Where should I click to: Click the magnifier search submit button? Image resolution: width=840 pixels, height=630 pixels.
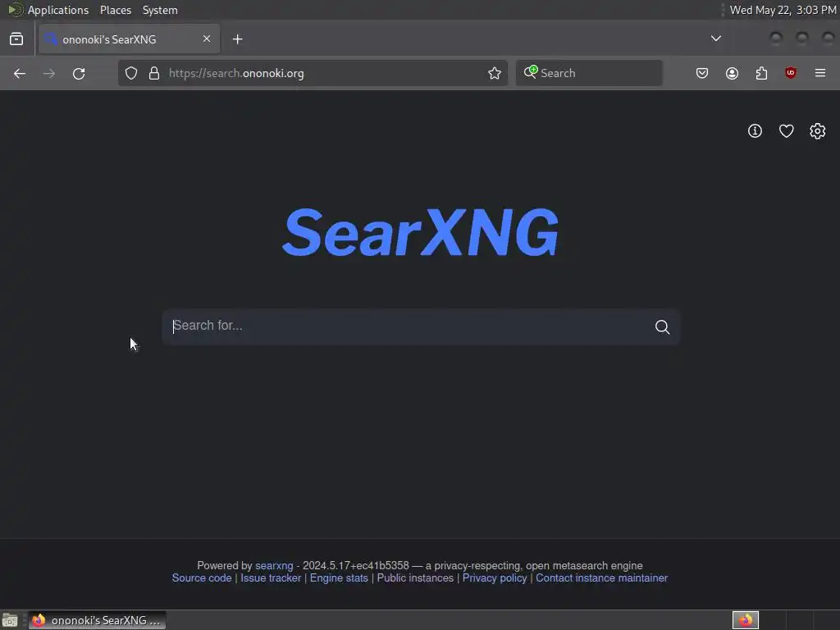pyautogui.click(x=662, y=326)
